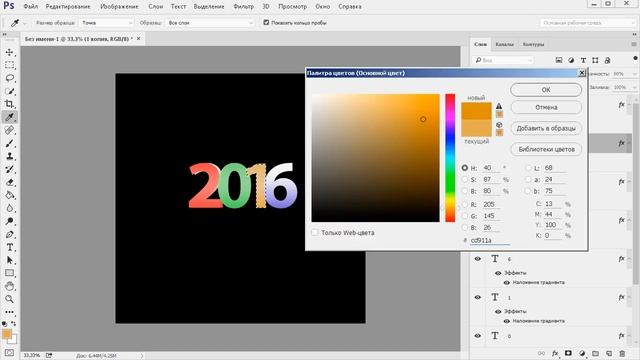This screenshot has height=360, width=640.
Task: Click the out-of-gamut warning triangle
Action: (499, 106)
